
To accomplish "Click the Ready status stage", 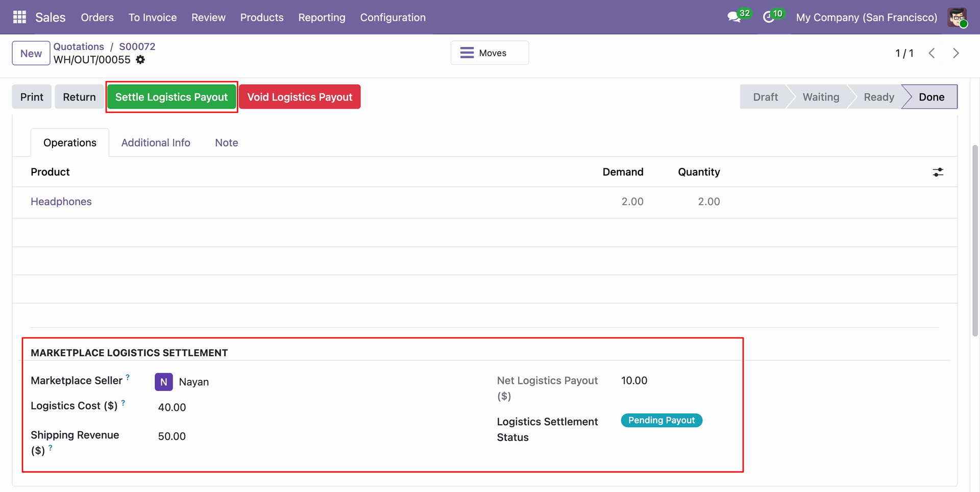I will (879, 97).
